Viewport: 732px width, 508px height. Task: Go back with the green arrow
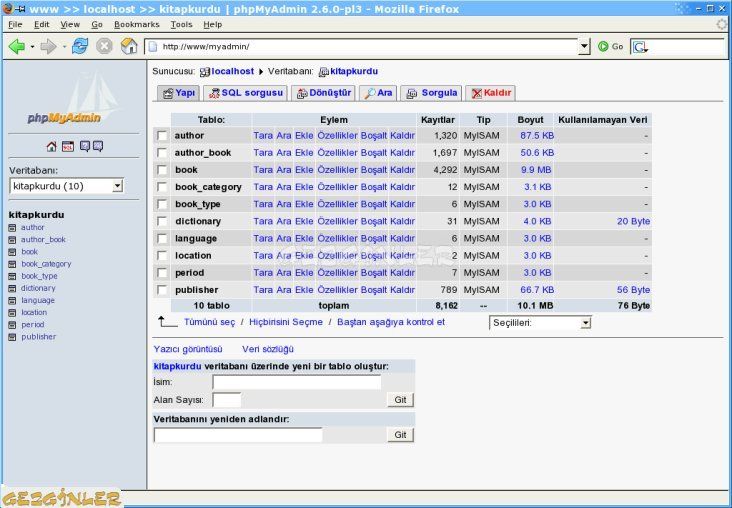point(17,46)
